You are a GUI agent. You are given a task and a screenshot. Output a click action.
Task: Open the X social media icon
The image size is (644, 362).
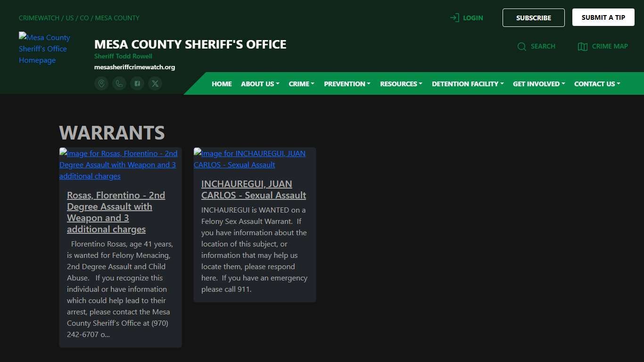[x=155, y=83]
